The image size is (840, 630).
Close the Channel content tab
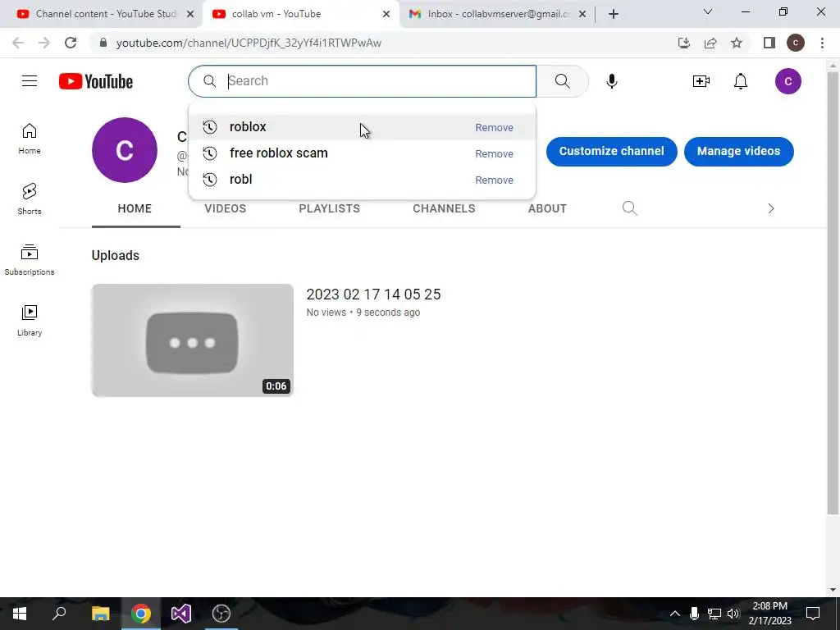pos(190,14)
